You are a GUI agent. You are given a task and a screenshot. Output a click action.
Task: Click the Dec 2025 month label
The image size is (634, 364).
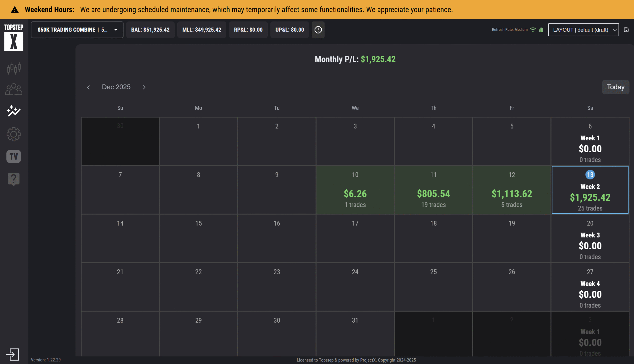(116, 87)
